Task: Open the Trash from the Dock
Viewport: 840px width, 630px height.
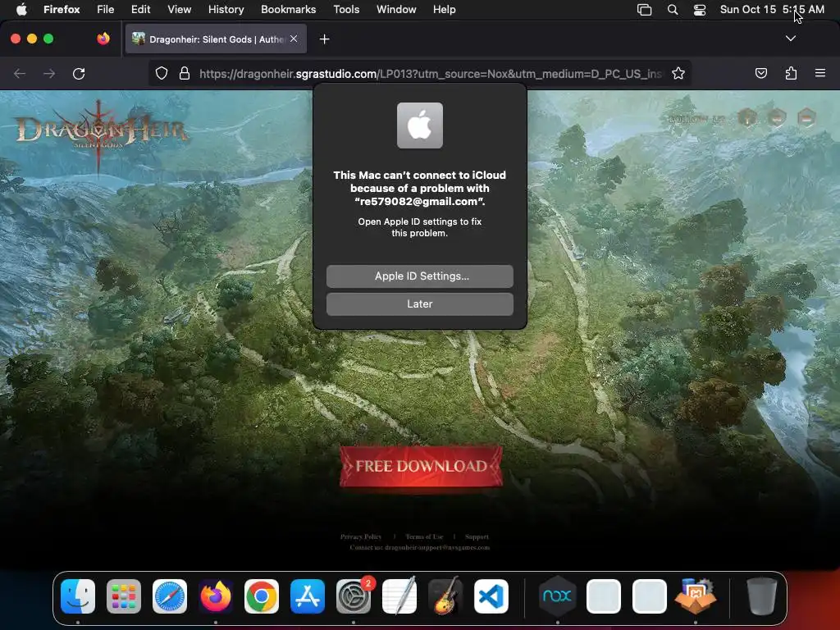Action: (x=761, y=596)
